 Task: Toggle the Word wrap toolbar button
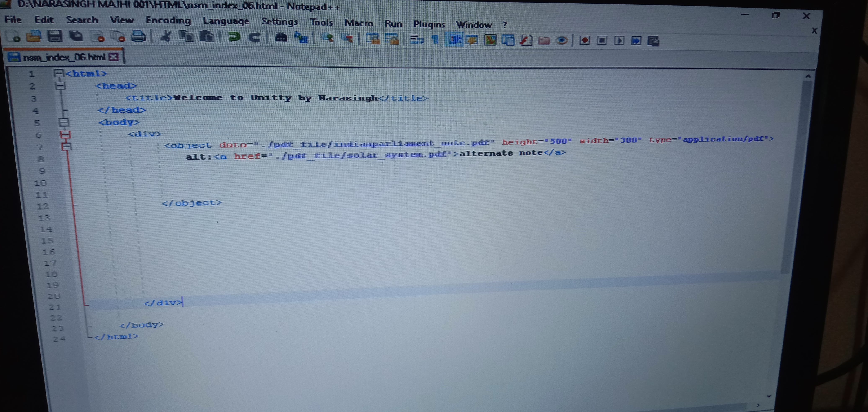coord(417,39)
